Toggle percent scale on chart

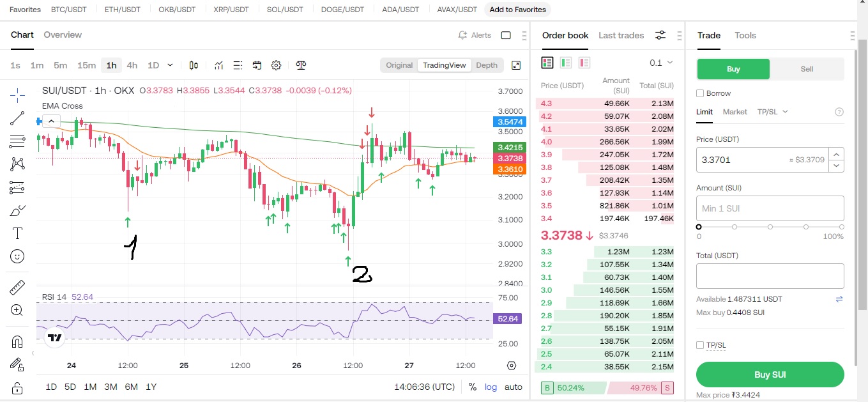point(473,387)
